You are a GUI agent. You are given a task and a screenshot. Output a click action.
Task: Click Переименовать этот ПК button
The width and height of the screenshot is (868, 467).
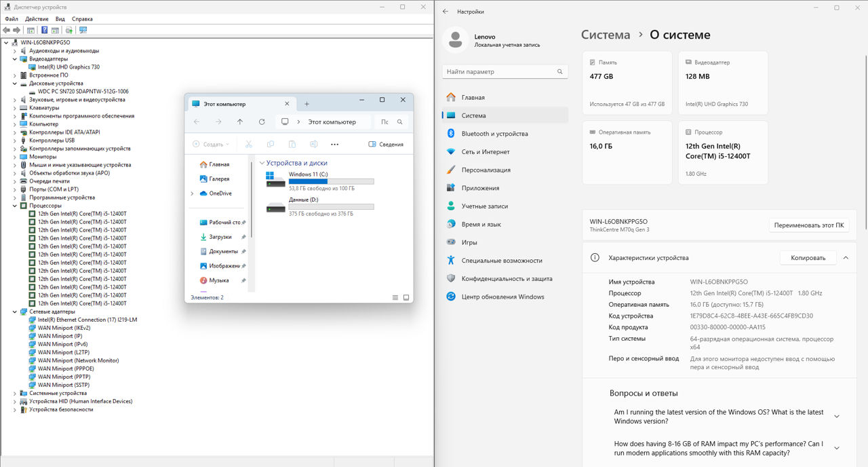808,225
